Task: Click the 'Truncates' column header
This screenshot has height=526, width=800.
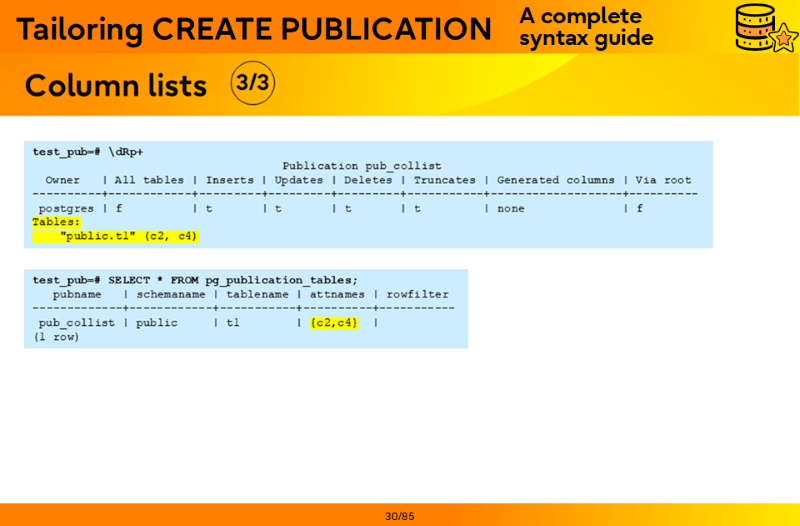Action: [x=444, y=180]
